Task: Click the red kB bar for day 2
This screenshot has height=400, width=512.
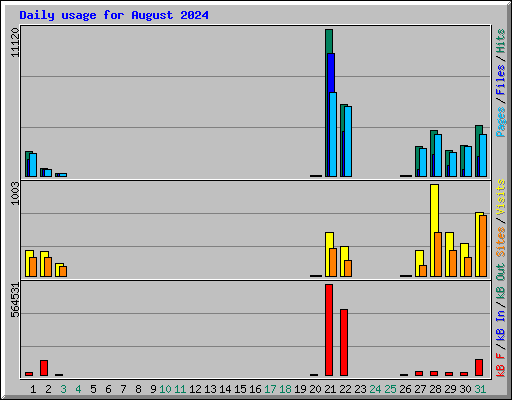Action: pos(44,368)
